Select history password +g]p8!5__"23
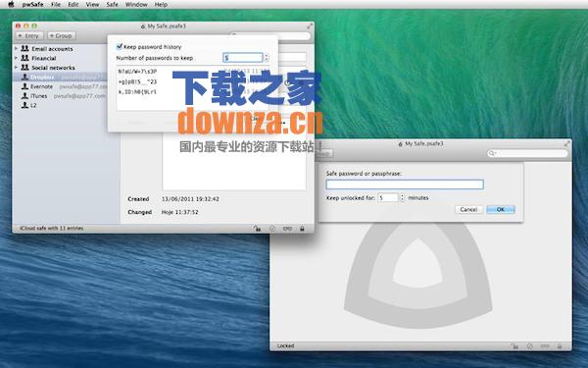588x368 pixels. tap(137, 81)
